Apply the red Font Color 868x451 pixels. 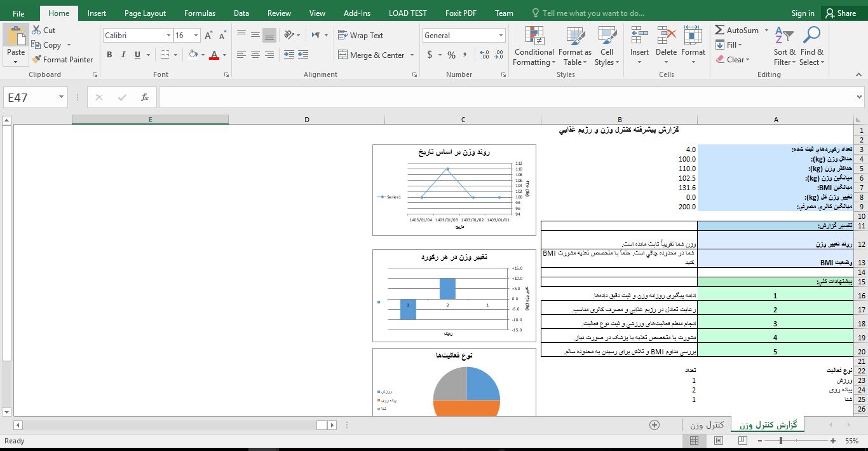pos(214,55)
